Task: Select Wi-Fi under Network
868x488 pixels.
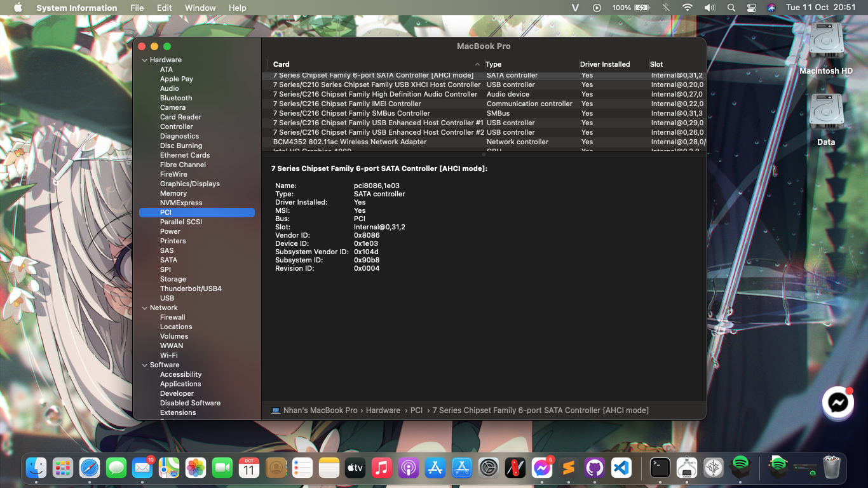Action: (x=169, y=355)
